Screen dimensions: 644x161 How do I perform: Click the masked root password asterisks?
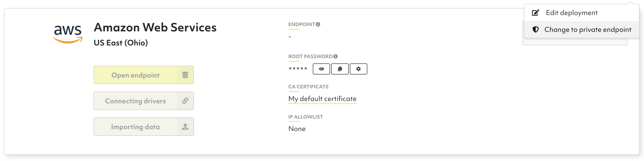(x=298, y=69)
